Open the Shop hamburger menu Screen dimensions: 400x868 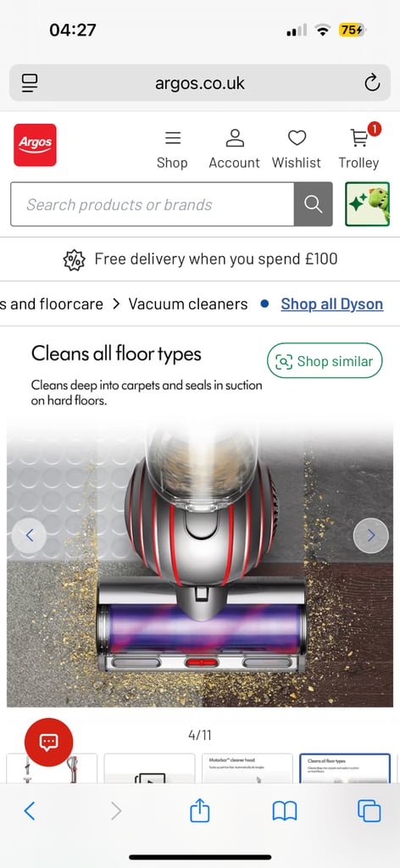tap(172, 149)
